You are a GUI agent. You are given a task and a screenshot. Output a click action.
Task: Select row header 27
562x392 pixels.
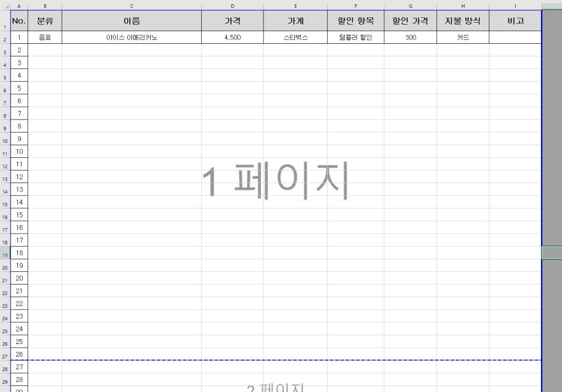5,354
